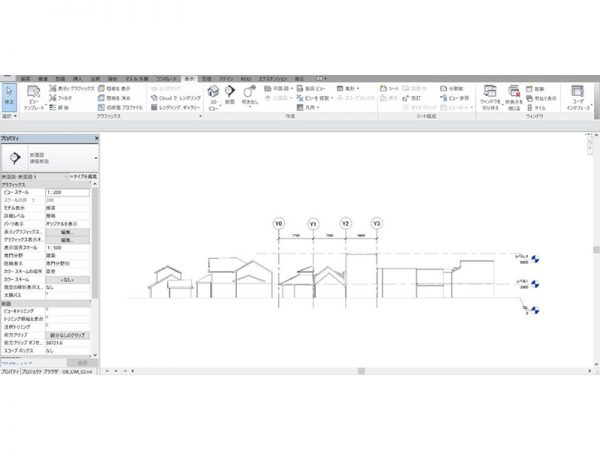Open the User Interface menu
The width and height of the screenshot is (600, 450).
pyautogui.click(x=578, y=98)
